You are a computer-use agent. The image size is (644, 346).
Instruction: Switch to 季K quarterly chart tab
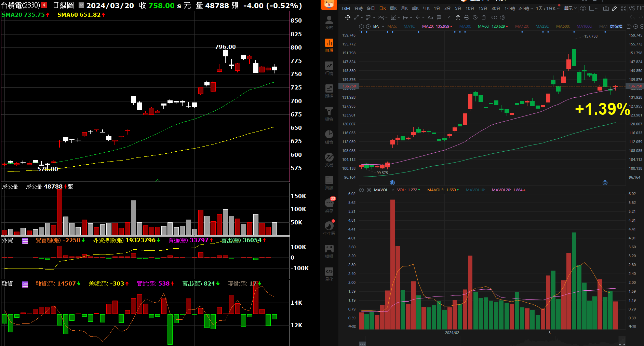[x=415, y=8]
